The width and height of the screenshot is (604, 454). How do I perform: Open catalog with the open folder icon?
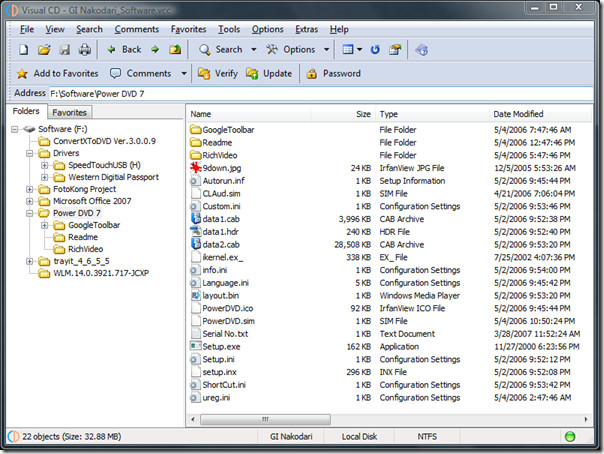(x=44, y=50)
